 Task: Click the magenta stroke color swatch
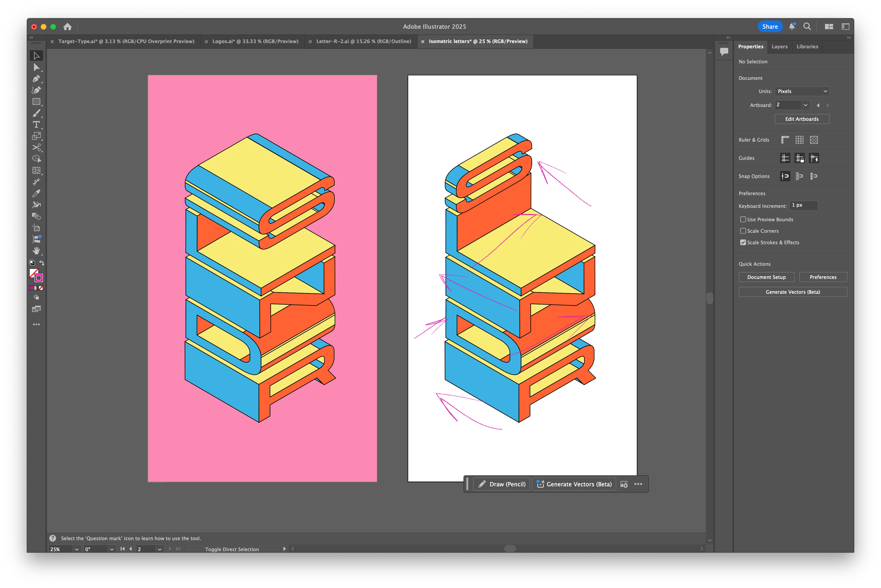(39, 278)
